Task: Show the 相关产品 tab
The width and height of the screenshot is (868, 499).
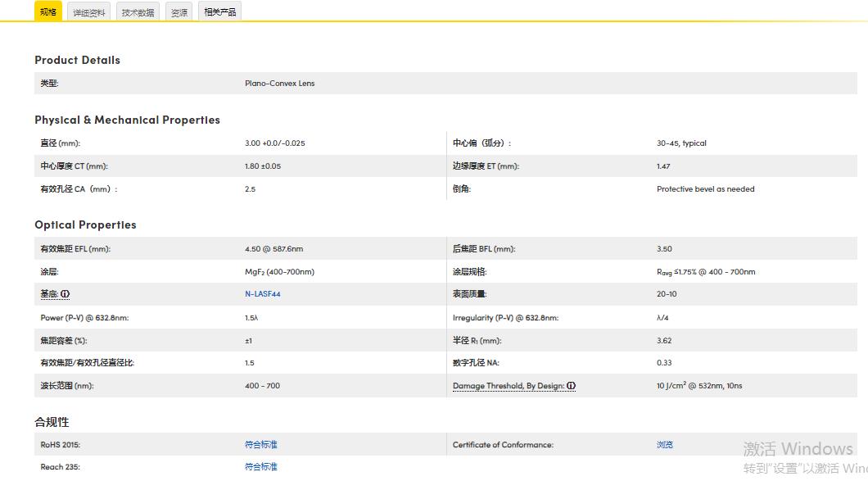Action: click(219, 12)
